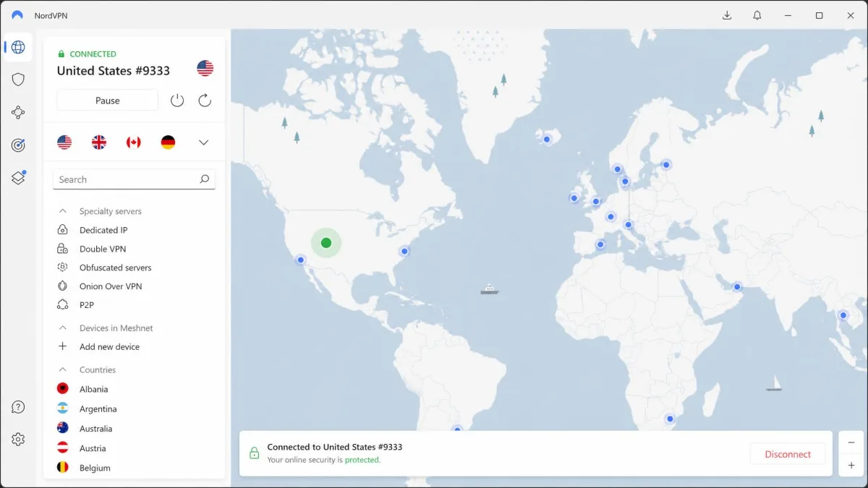Select Albania in countries list
Viewport: 868px width, 488px height.
[x=93, y=389]
